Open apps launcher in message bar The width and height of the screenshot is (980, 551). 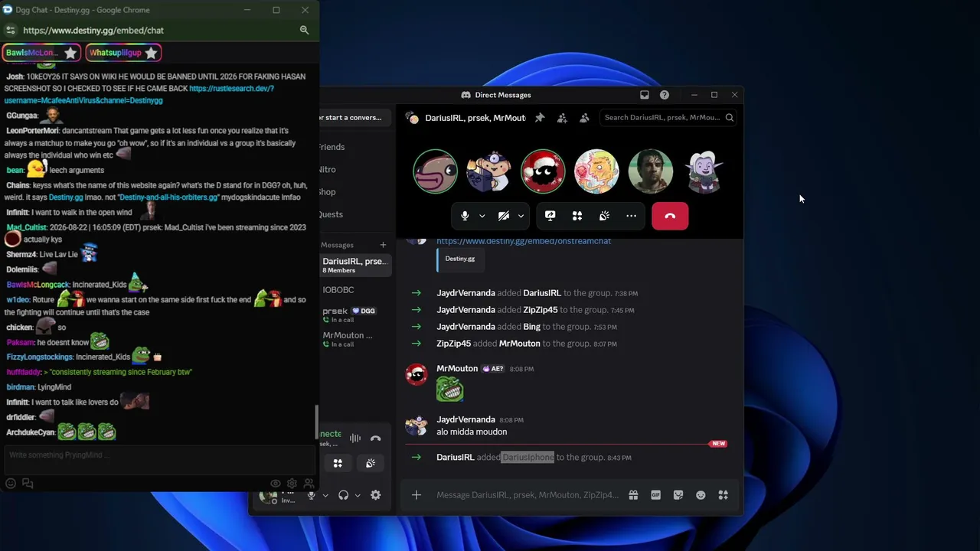coord(723,495)
